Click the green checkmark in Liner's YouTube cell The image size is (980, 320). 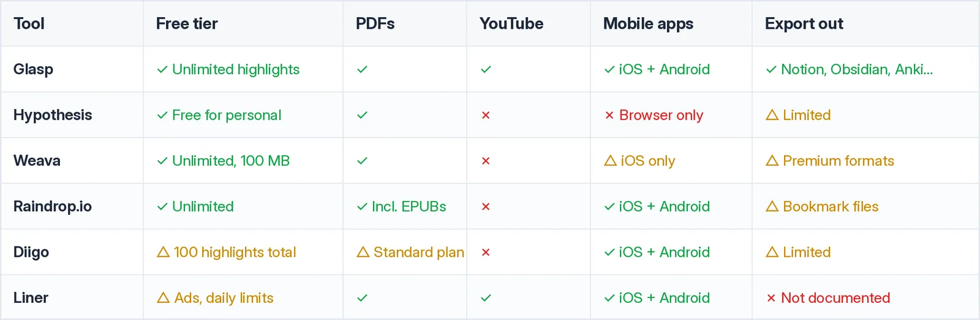pyautogui.click(x=486, y=298)
